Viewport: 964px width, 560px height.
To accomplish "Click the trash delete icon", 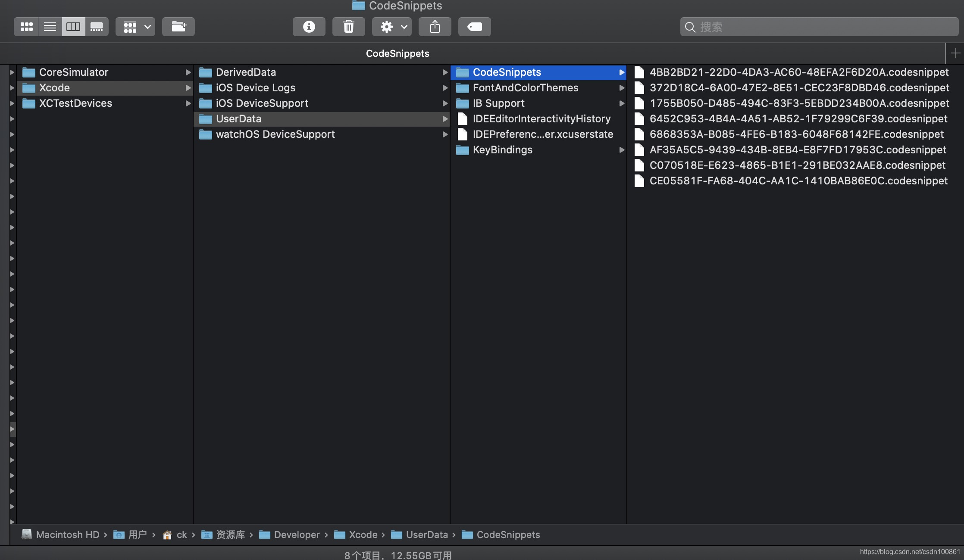I will [348, 27].
